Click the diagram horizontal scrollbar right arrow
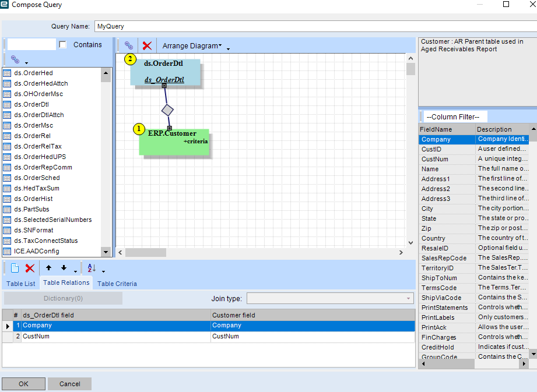Image resolution: width=537 pixels, height=392 pixels. point(401,252)
